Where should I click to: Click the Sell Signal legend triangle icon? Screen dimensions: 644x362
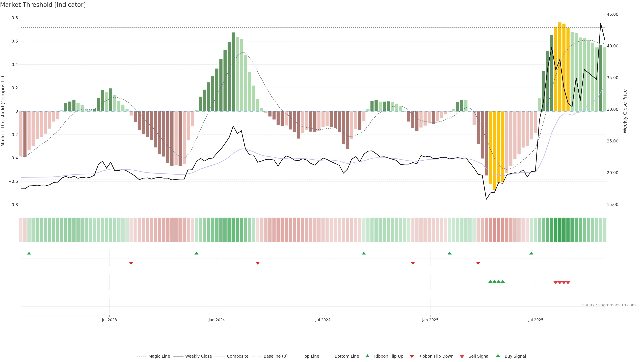tap(462, 356)
